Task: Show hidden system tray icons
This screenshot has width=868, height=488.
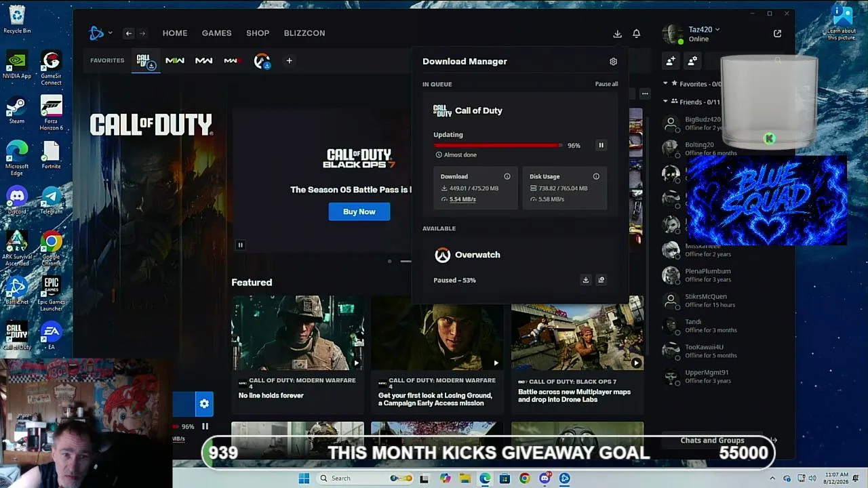Action: tap(772, 479)
